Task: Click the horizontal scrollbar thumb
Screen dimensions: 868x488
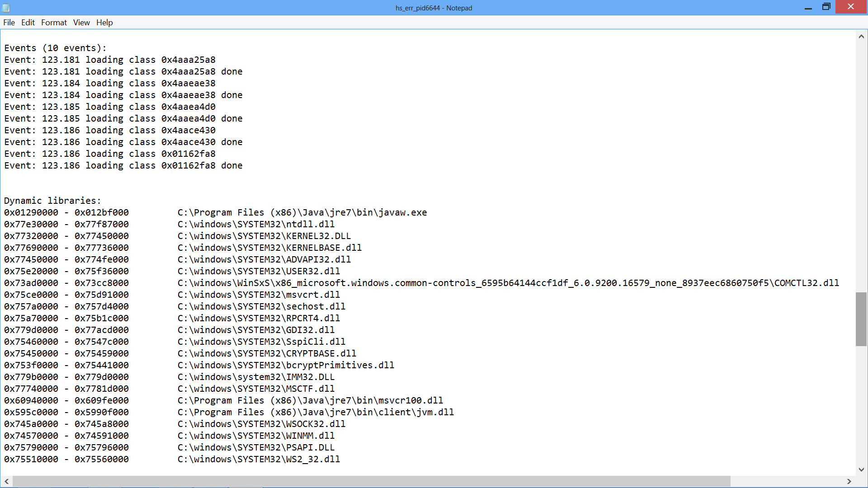Action: pos(371,481)
